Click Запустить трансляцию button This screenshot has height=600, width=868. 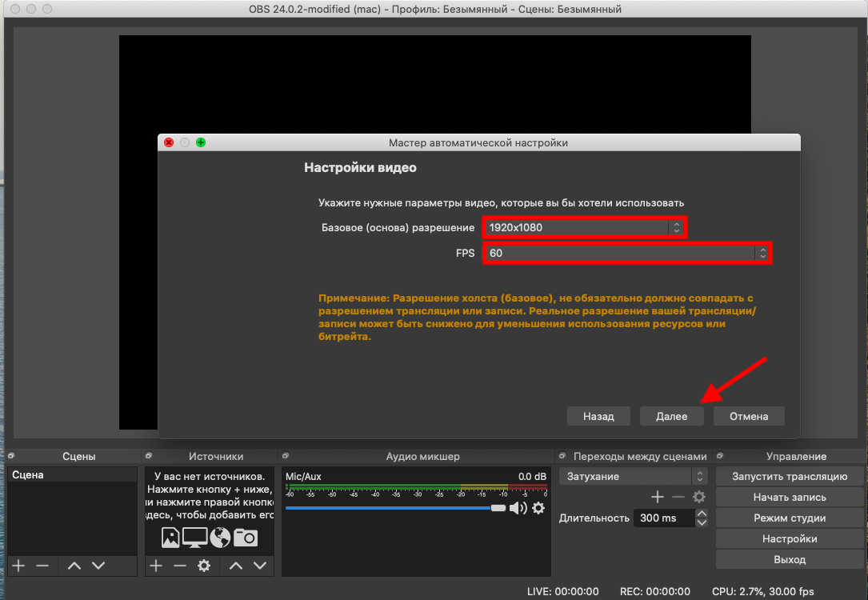click(790, 477)
